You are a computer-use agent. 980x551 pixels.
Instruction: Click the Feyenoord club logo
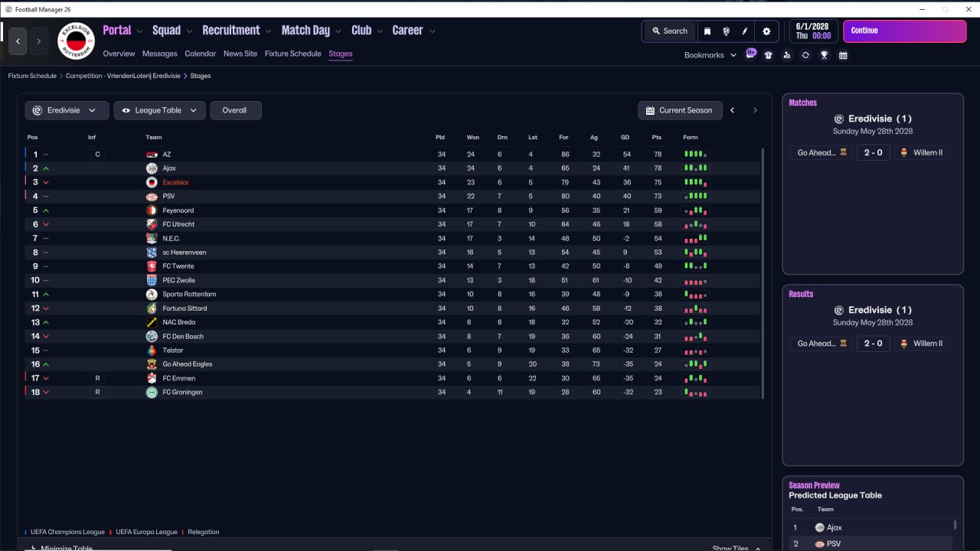point(152,210)
